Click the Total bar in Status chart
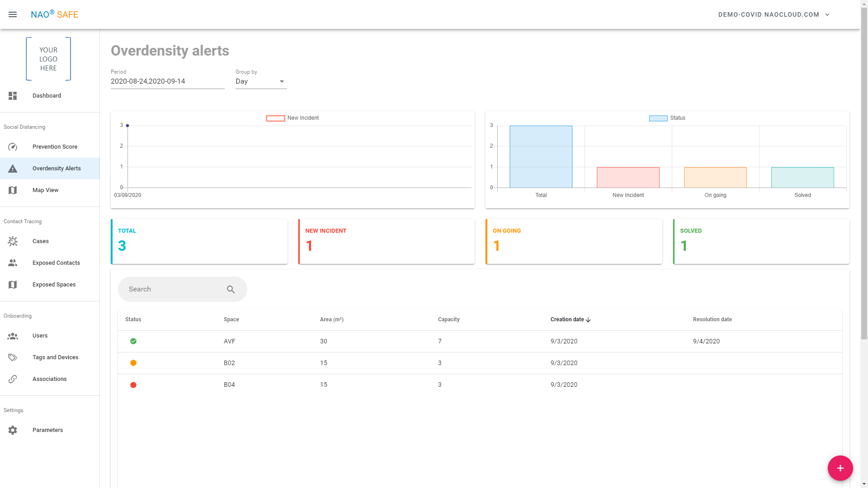868x488 pixels. [x=541, y=157]
